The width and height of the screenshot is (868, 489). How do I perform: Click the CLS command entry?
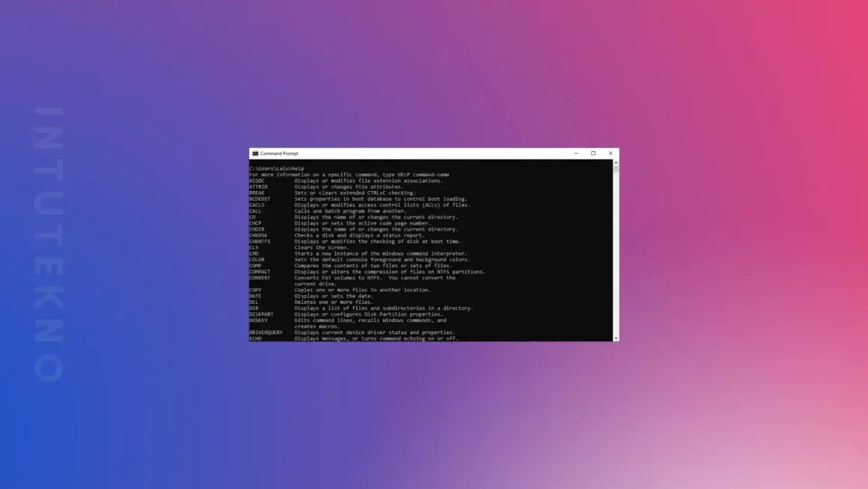pos(254,247)
